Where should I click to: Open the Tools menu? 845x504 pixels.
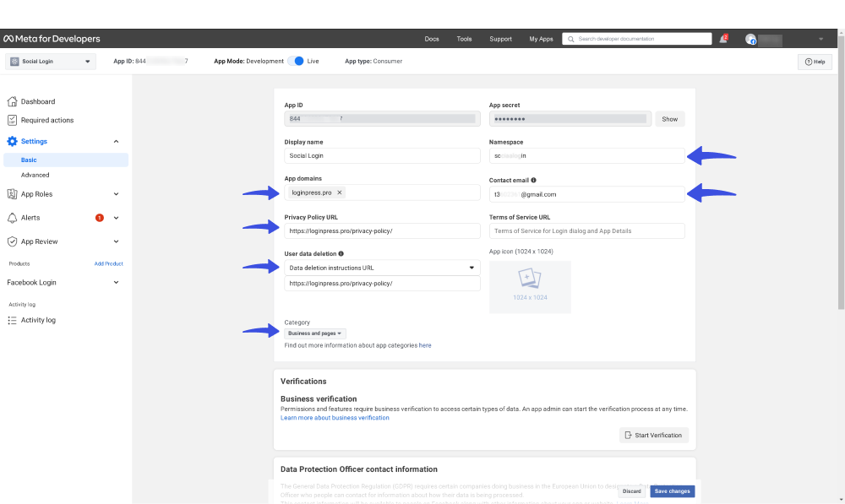pos(464,39)
